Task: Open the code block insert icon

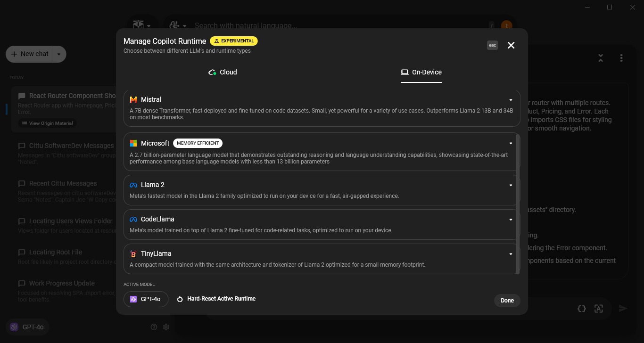Action: coord(581,309)
